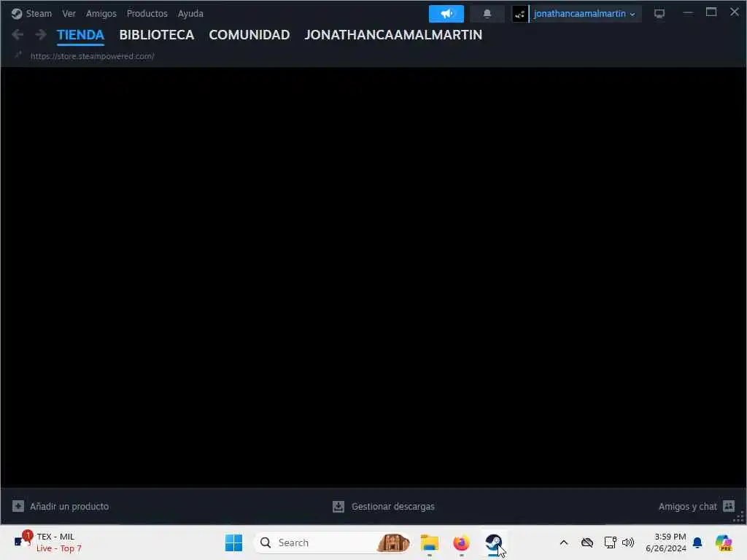Click the download icon beside Gestionar descargas

pyautogui.click(x=338, y=506)
